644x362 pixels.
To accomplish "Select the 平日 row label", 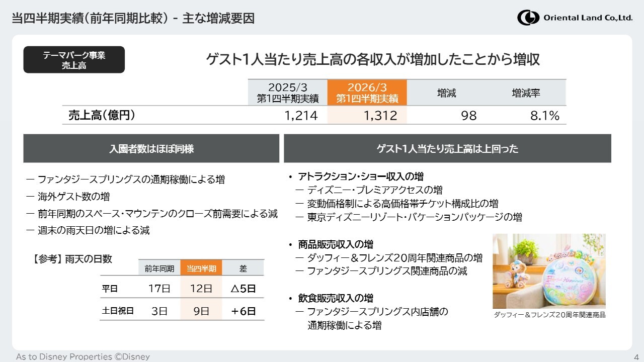I will pyautogui.click(x=110, y=289).
